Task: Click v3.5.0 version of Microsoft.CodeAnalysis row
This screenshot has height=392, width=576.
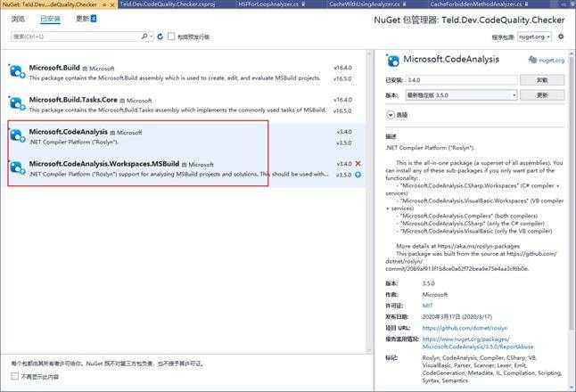Action: pos(344,143)
